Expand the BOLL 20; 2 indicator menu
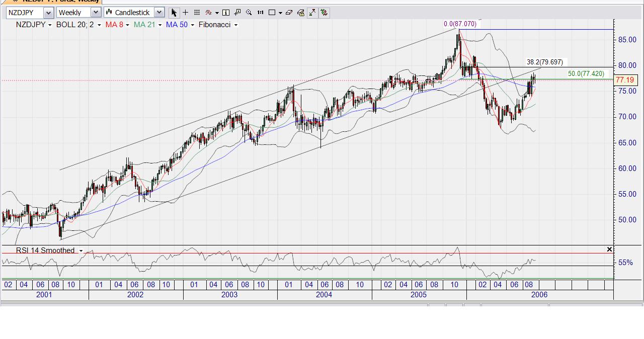 tap(99, 25)
